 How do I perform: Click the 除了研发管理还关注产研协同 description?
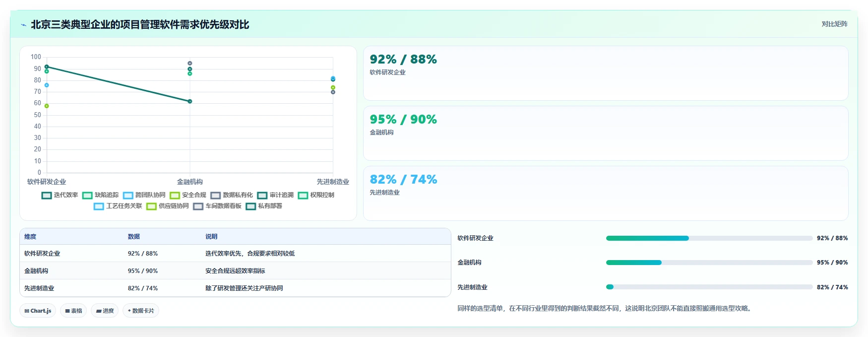click(x=244, y=288)
